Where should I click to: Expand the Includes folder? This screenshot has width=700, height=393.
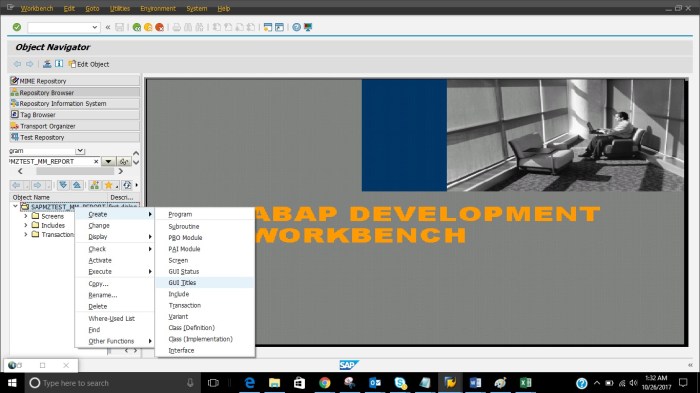pos(25,225)
